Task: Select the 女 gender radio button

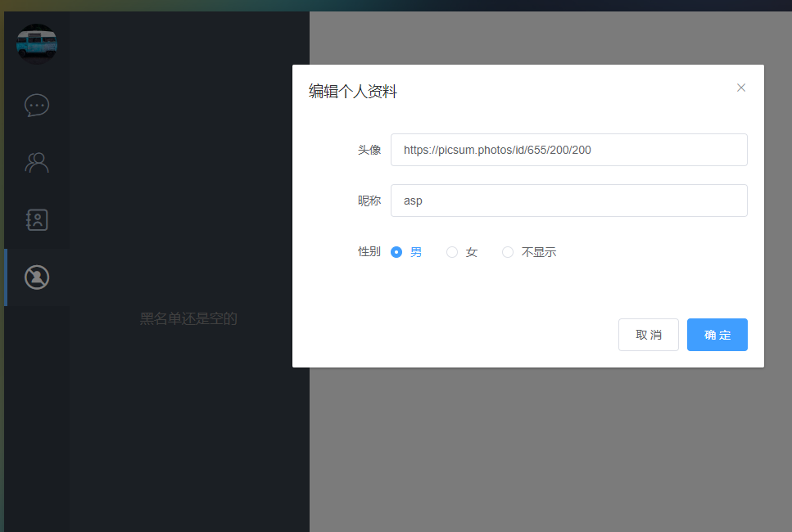Action: tap(452, 252)
